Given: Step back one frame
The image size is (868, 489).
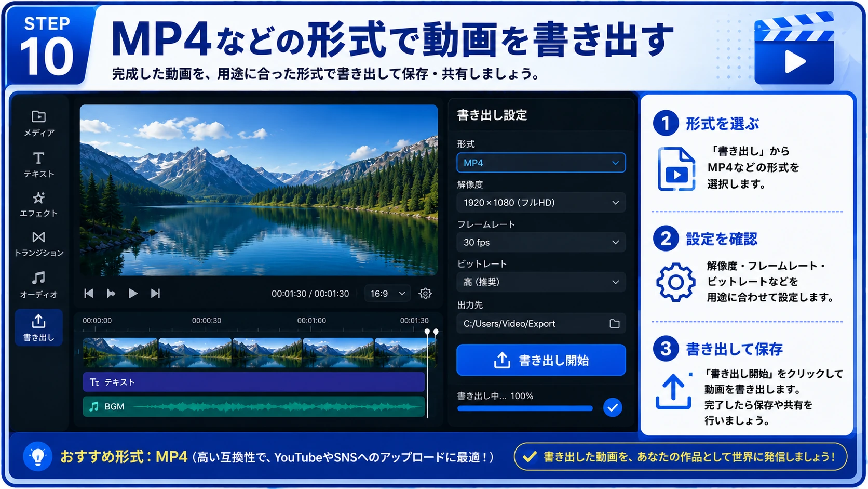Looking at the screenshot, I should coord(111,294).
